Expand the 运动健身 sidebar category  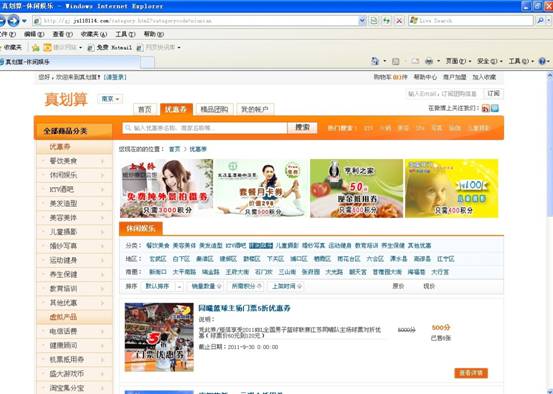[74, 260]
